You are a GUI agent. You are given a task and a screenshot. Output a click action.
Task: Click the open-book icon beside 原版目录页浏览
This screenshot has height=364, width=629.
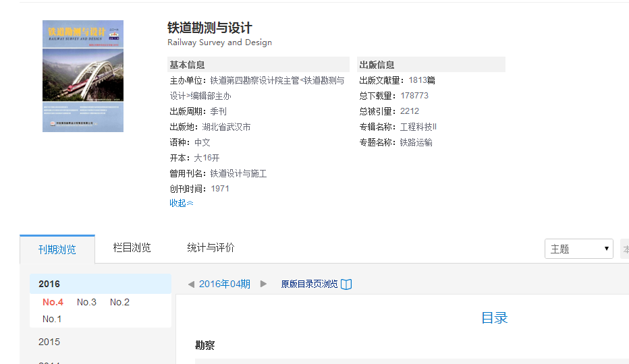pos(346,284)
